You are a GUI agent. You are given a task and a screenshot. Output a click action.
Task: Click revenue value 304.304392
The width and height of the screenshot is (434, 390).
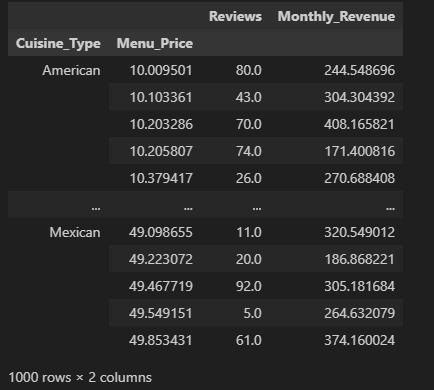pos(360,97)
